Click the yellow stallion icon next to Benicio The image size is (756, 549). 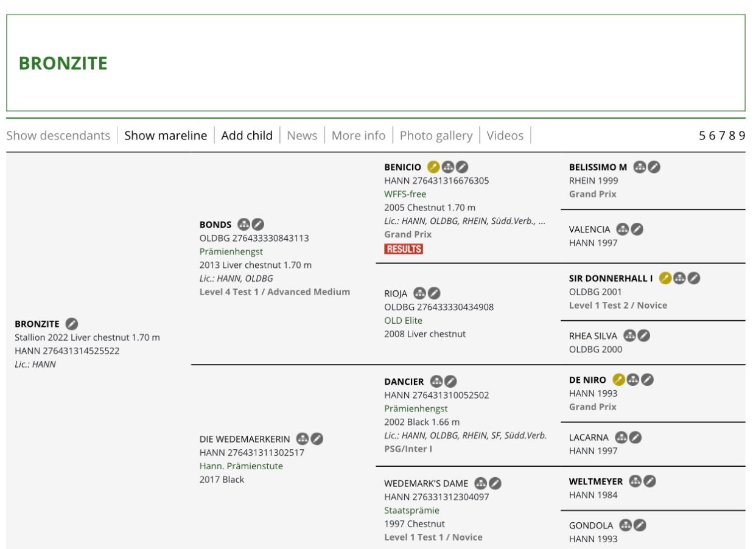point(433,167)
